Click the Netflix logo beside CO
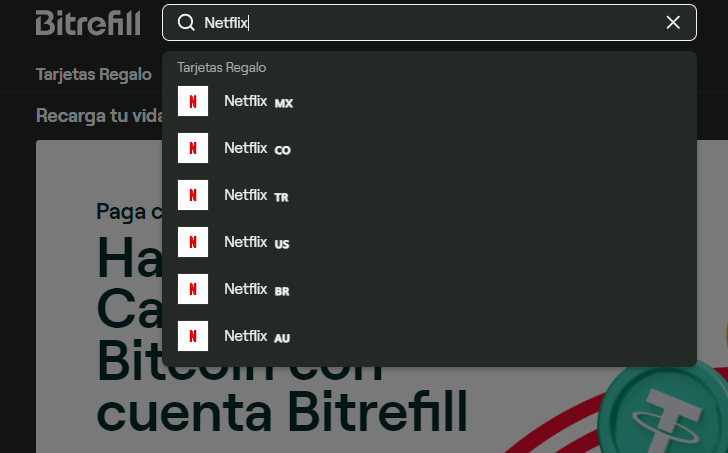 193,148
